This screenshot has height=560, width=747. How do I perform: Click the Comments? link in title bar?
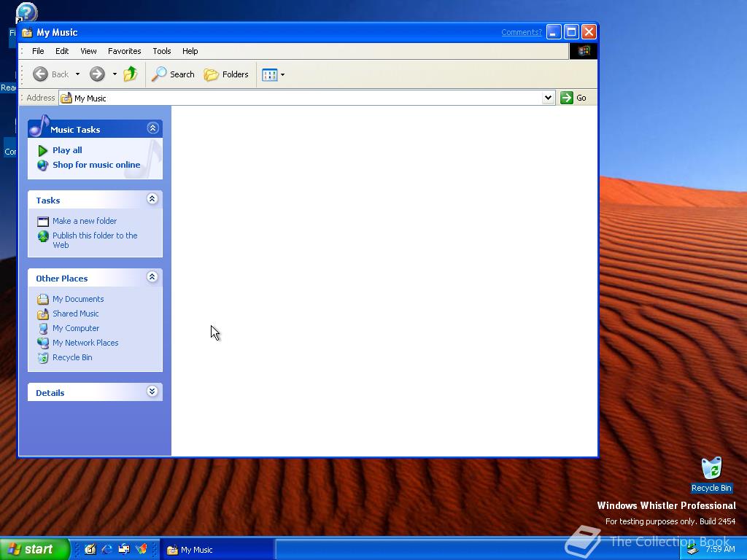pyautogui.click(x=522, y=32)
